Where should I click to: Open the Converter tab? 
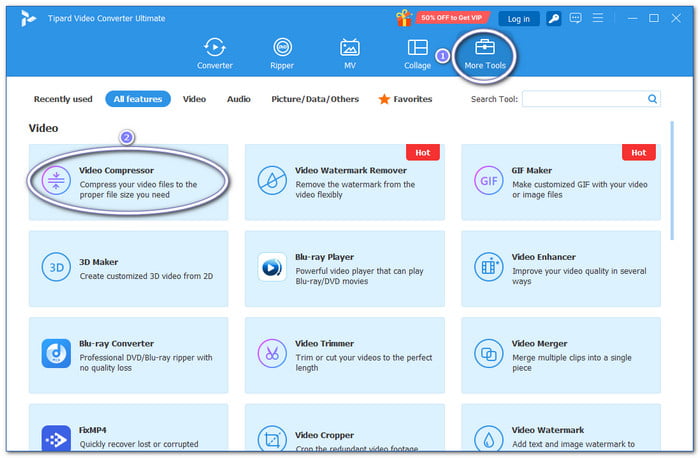click(x=215, y=54)
